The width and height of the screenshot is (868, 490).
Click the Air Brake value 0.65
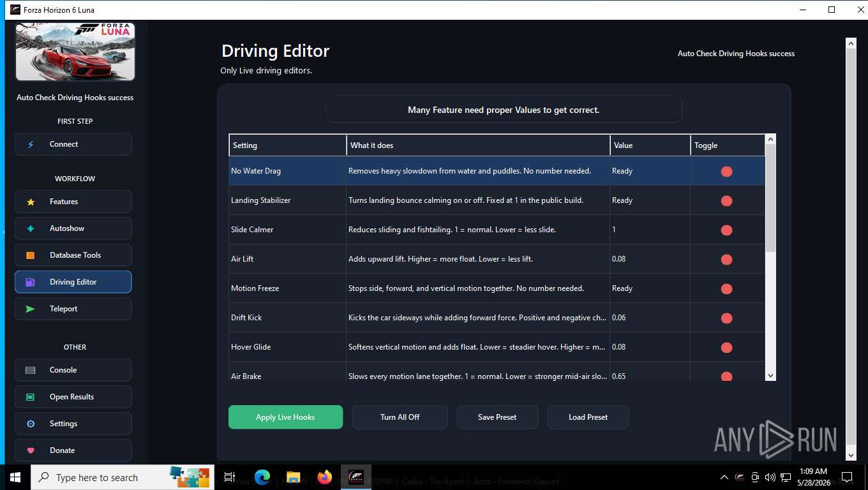tap(618, 376)
